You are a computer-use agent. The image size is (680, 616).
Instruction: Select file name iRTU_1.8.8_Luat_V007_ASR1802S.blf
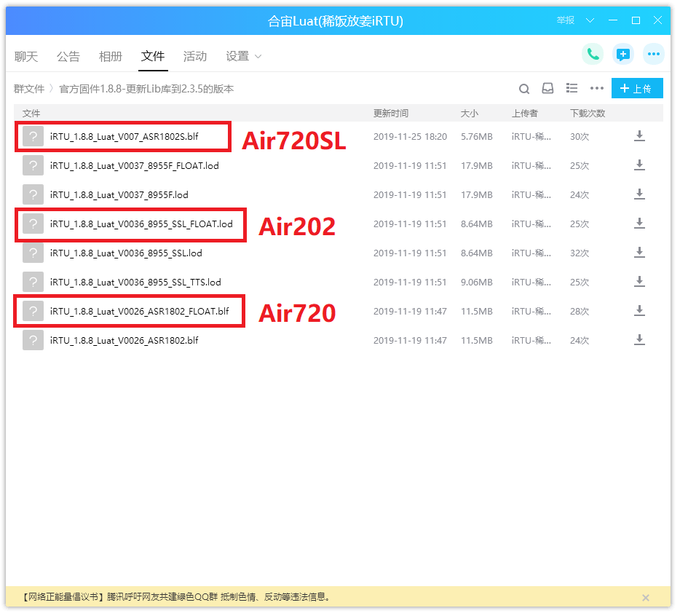coord(124,137)
